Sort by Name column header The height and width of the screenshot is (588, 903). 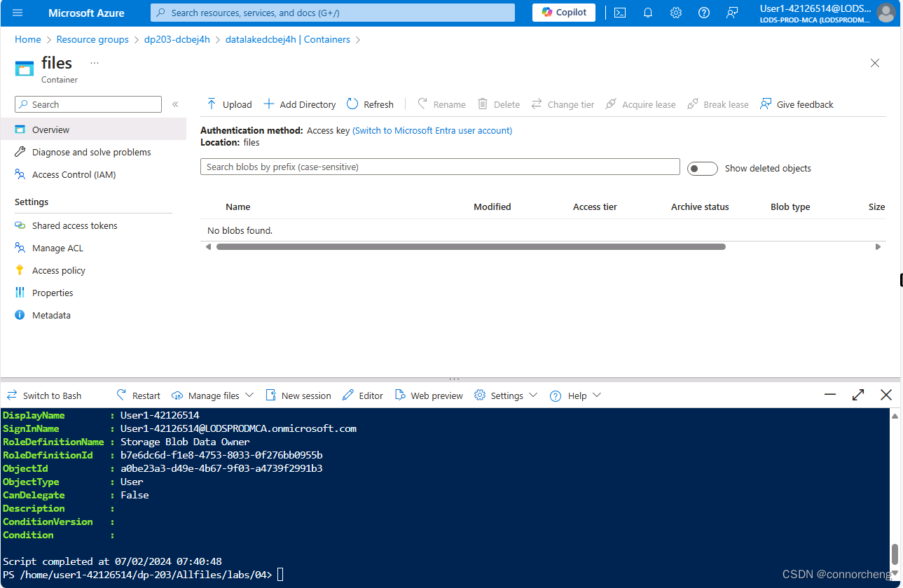click(238, 206)
